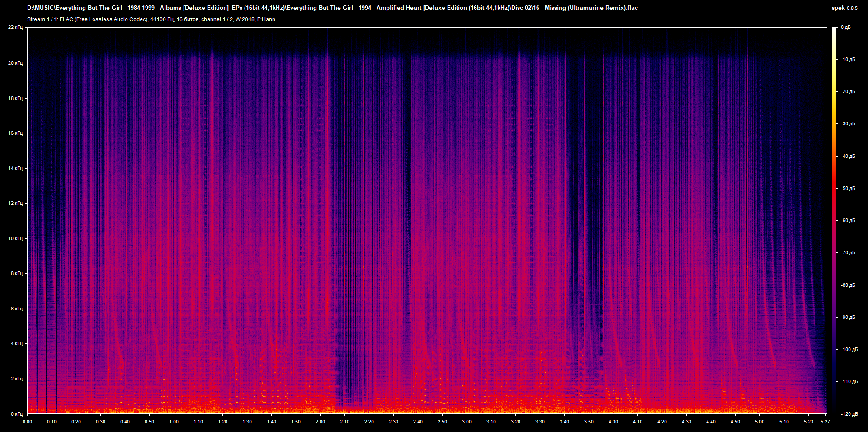Click the 0:00 time axis label
868x432 pixels.
coord(28,422)
